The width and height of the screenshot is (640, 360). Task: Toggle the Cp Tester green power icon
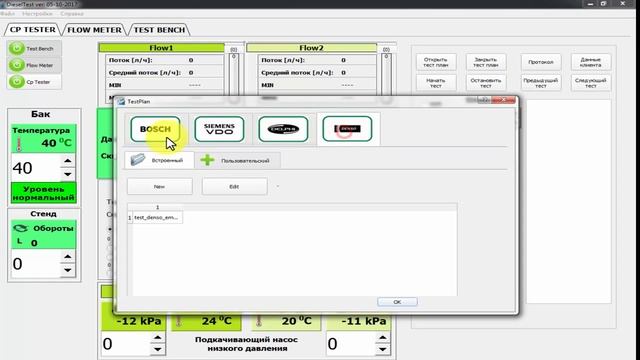click(17, 82)
